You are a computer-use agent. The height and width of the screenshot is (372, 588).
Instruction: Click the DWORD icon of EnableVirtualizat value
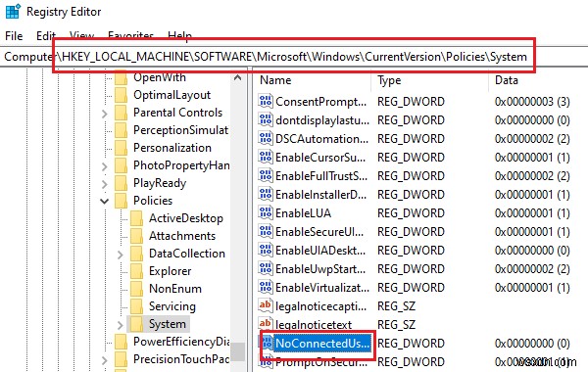pyautogui.click(x=266, y=288)
